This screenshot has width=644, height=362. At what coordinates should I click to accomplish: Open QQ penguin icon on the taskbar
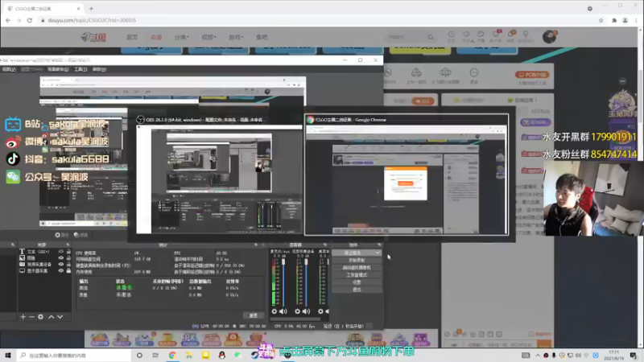pos(222,355)
